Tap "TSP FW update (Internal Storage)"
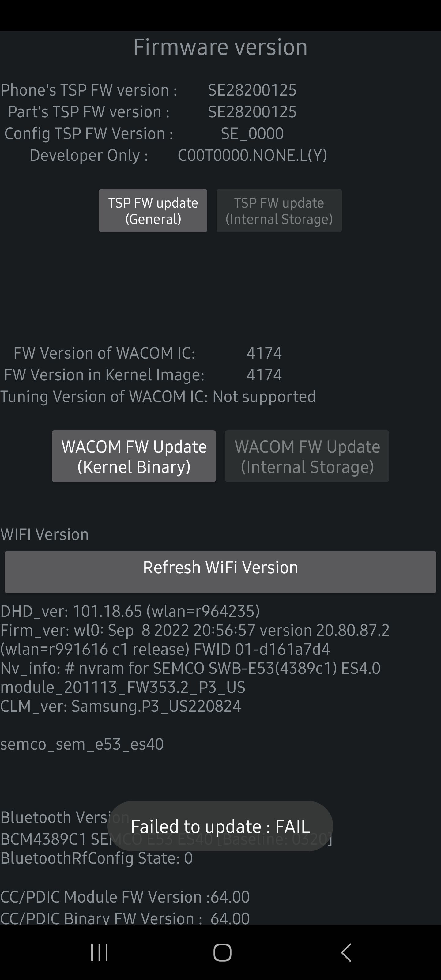The image size is (441, 980). (x=279, y=211)
